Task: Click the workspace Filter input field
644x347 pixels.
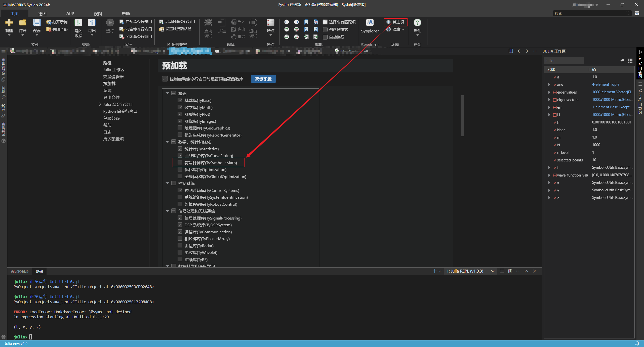Action: [563, 61]
